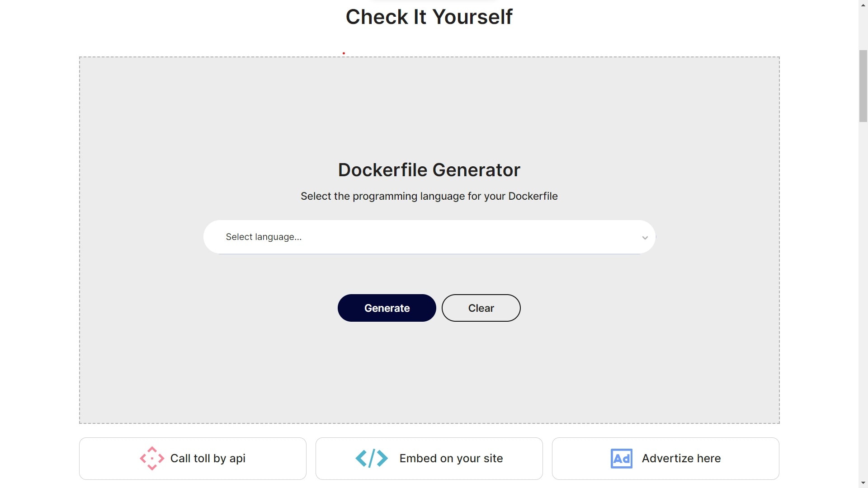Open the Select language dropdown

[429, 237]
